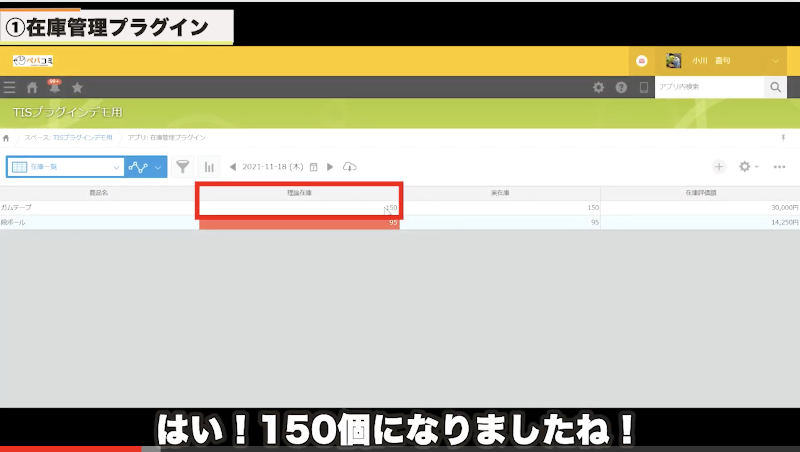800x452 pixels.
Task: Expand the user account menu 小川 喜句
Action: point(722,61)
